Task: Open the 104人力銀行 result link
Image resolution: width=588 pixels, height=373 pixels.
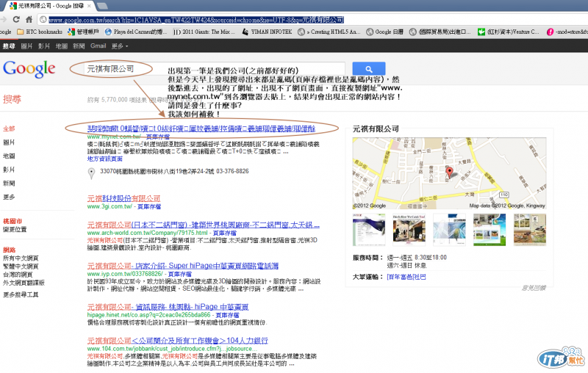Action: [x=177, y=341]
